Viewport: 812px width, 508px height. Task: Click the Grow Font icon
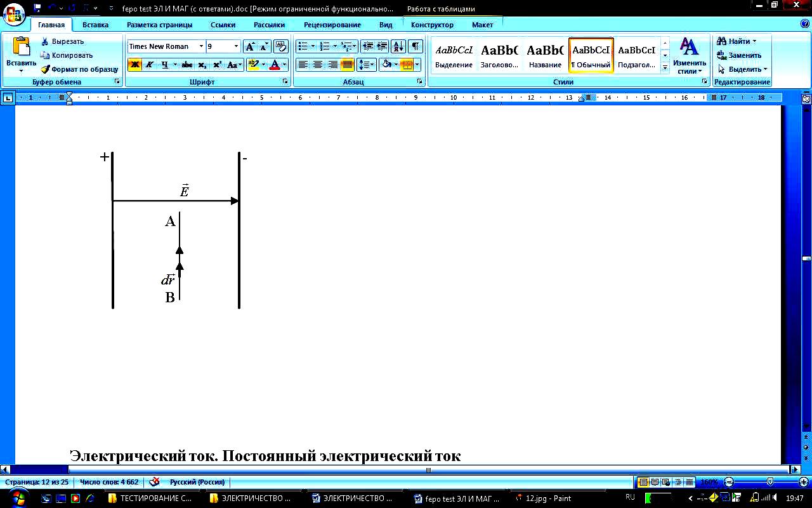[250, 46]
